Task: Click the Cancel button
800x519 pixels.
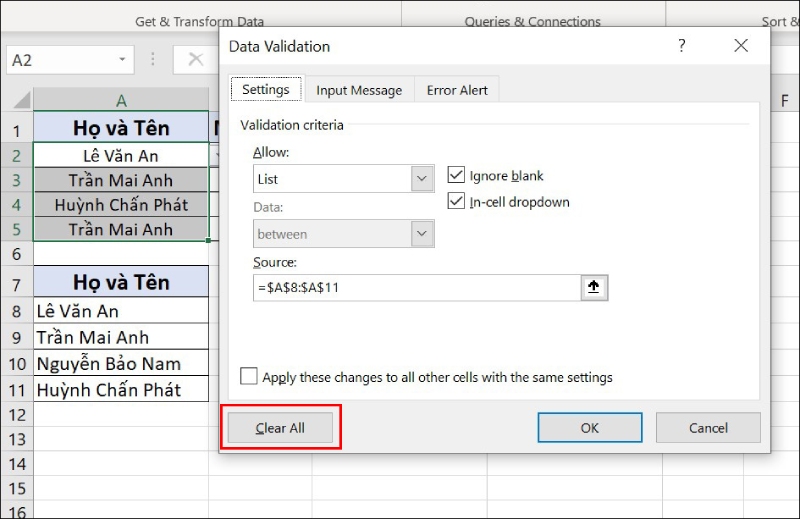Action: coord(708,428)
